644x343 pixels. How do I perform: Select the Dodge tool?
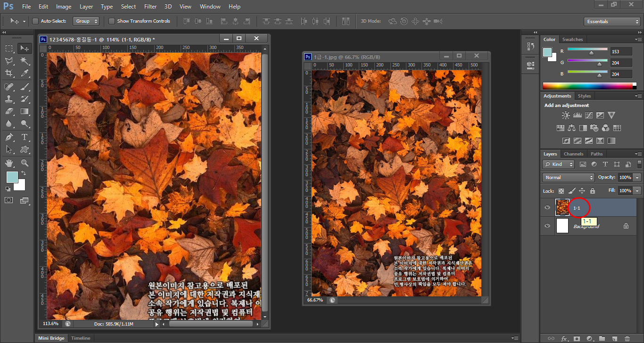[25, 124]
